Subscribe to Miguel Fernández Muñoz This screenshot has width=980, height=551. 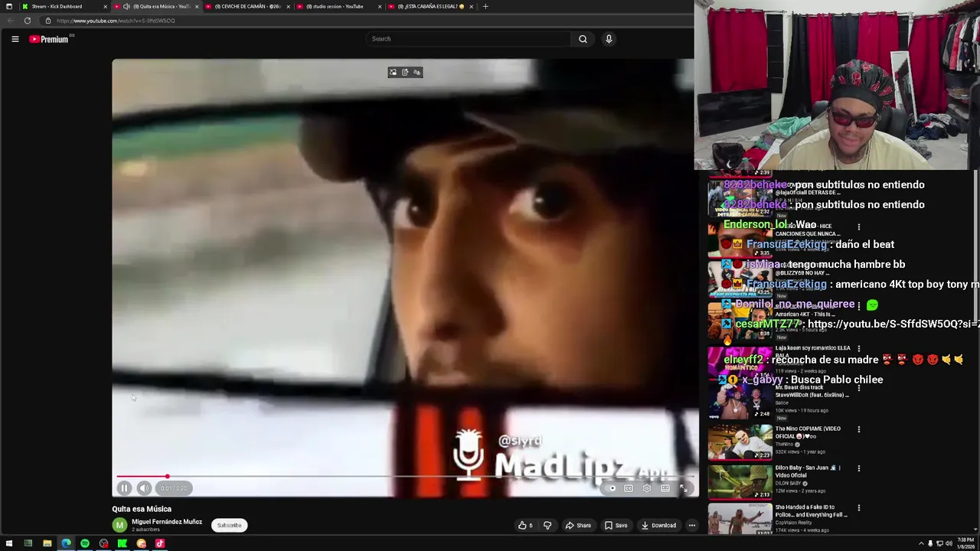coord(229,526)
